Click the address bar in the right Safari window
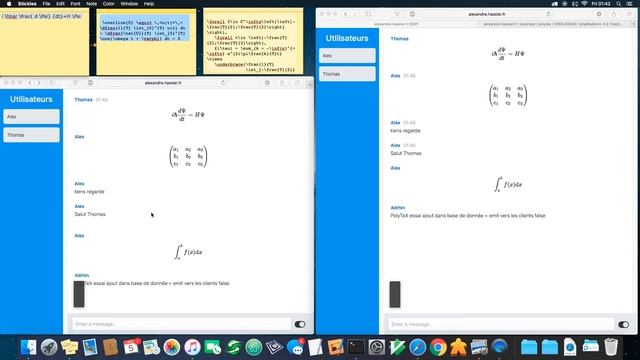This screenshot has height=360, width=640. click(x=487, y=14)
